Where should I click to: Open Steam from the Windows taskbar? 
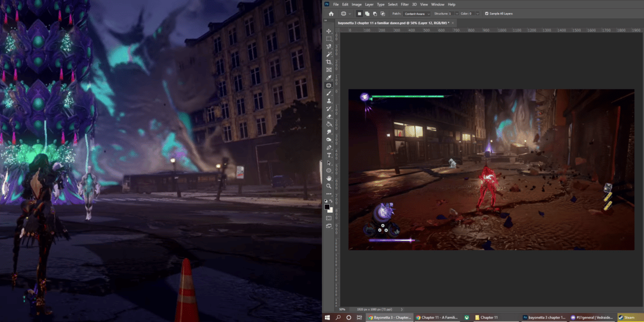(x=629, y=318)
